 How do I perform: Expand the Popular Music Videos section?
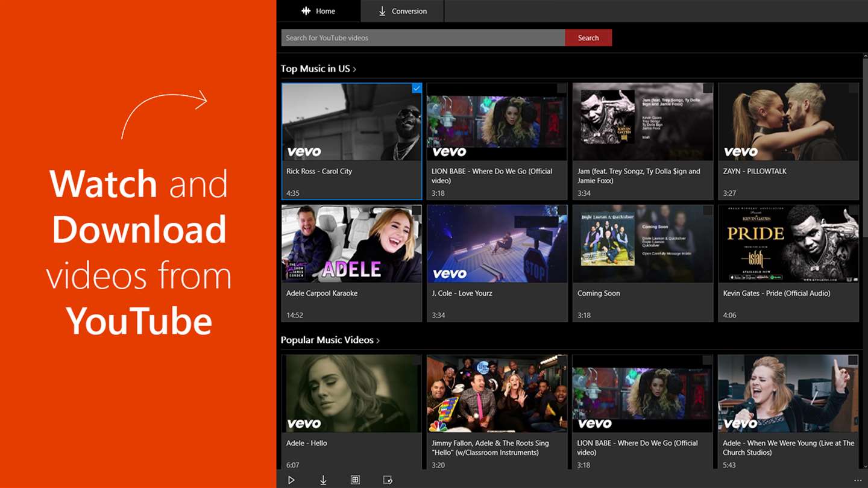point(330,340)
